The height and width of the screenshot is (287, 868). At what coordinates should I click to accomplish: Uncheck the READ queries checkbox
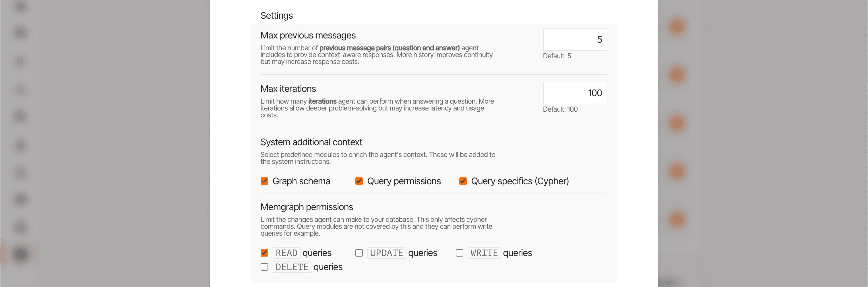pyautogui.click(x=264, y=253)
